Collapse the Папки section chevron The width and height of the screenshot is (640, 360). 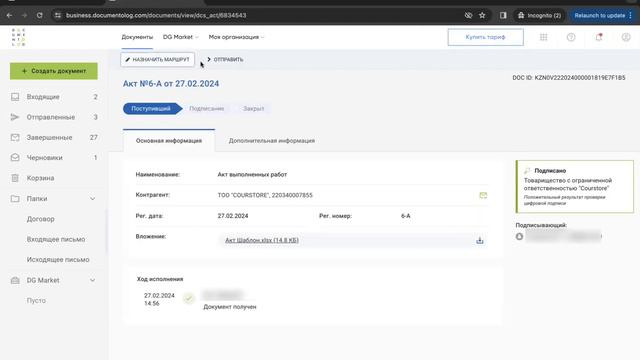click(93, 199)
